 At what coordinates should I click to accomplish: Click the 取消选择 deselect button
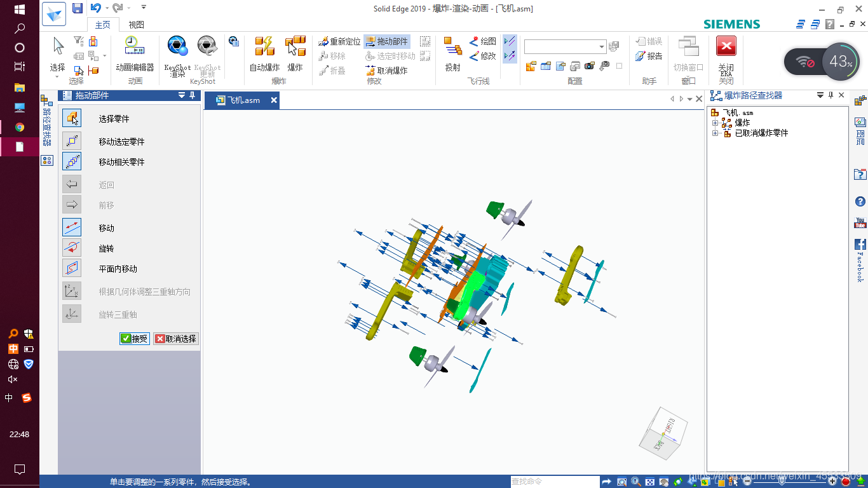coord(176,339)
